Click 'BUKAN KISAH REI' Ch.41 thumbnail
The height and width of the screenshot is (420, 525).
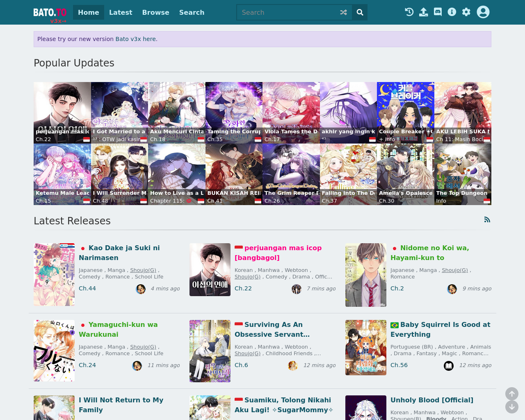234,174
